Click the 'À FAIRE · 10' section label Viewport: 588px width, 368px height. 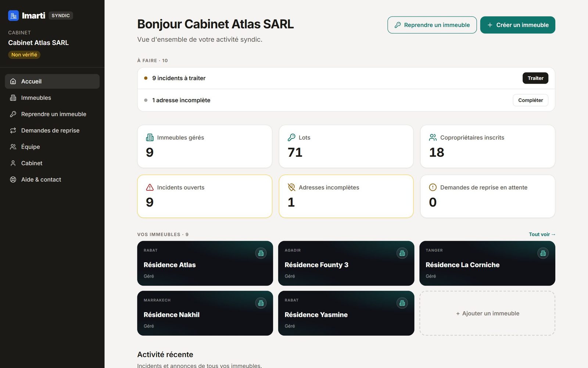[153, 60]
